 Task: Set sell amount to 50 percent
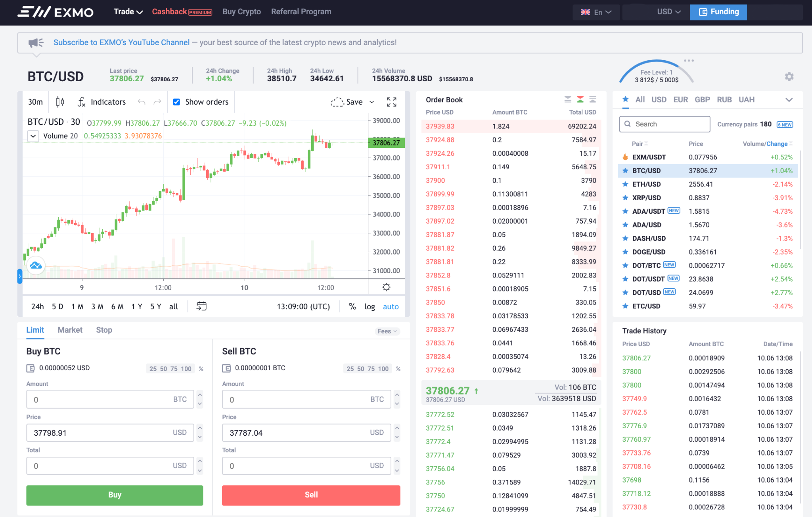click(x=360, y=369)
